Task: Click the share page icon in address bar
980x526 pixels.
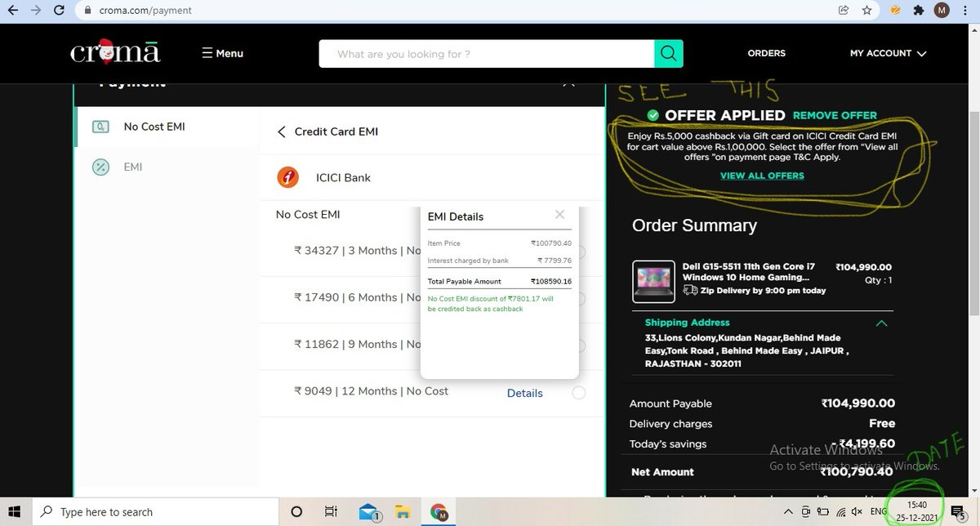Action: click(844, 11)
